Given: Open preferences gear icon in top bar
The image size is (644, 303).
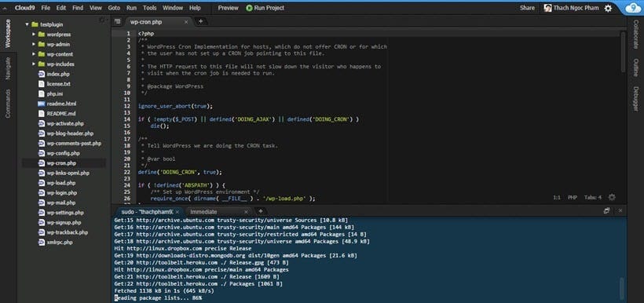Looking at the screenshot, I should click(609, 8).
